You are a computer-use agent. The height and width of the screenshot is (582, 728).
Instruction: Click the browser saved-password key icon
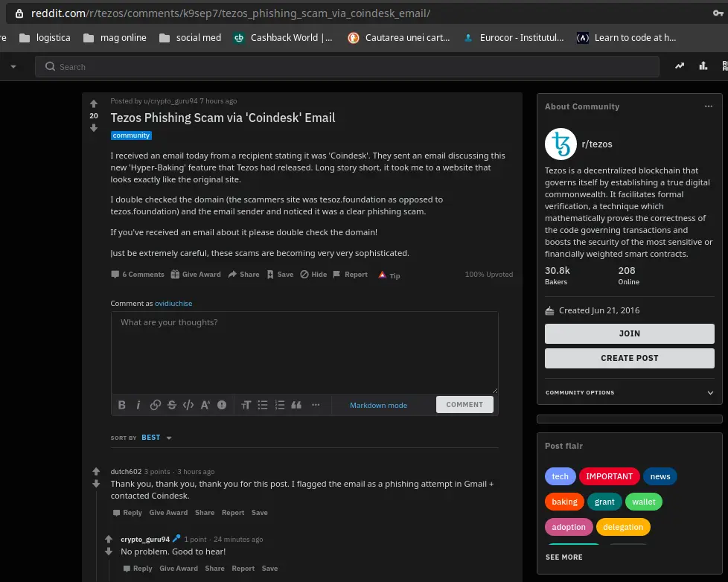click(x=718, y=13)
